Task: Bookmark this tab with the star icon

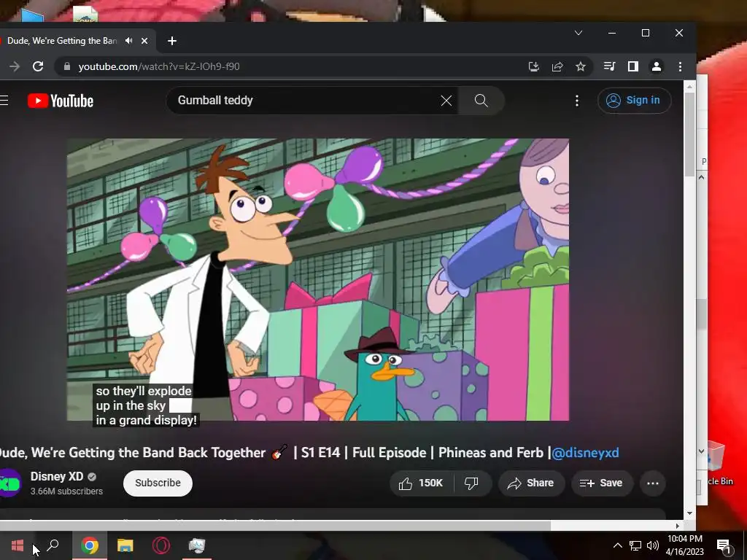Action: [x=580, y=66]
